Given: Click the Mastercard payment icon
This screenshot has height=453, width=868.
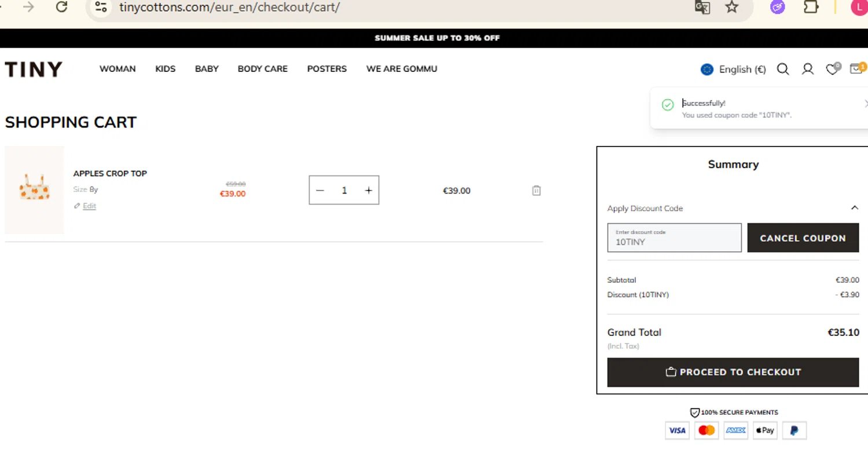Looking at the screenshot, I should (x=707, y=430).
